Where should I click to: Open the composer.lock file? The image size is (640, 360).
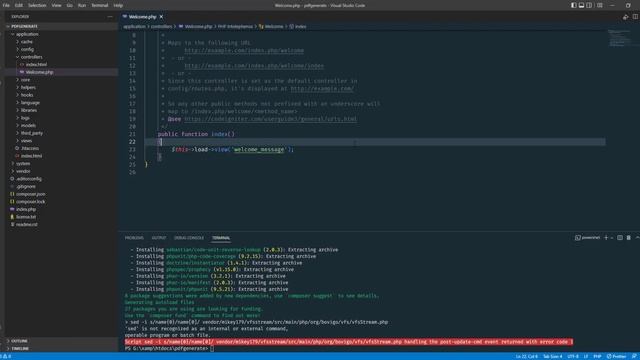31,202
